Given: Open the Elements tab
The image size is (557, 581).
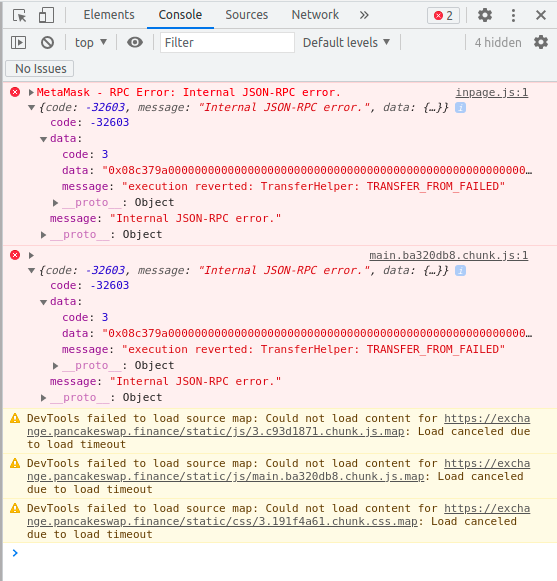Looking at the screenshot, I should point(109,15).
